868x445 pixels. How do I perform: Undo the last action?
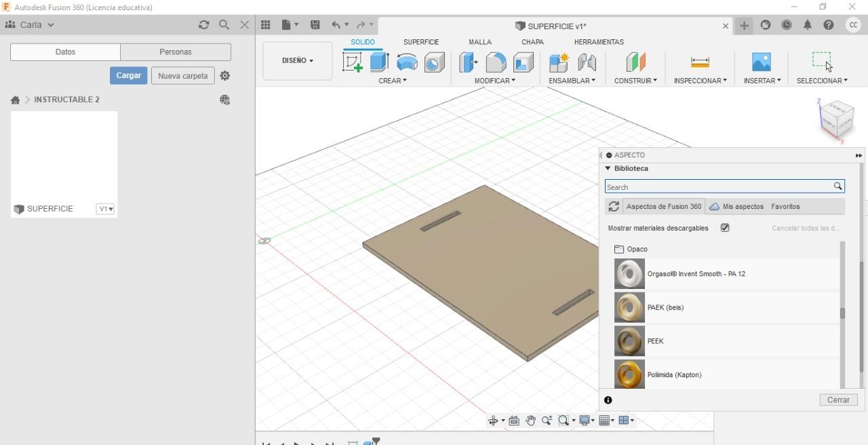point(336,25)
